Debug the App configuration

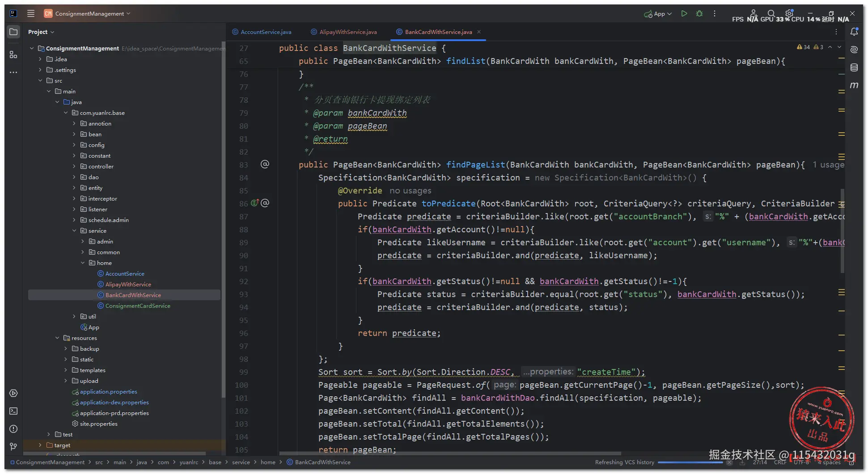coord(699,13)
